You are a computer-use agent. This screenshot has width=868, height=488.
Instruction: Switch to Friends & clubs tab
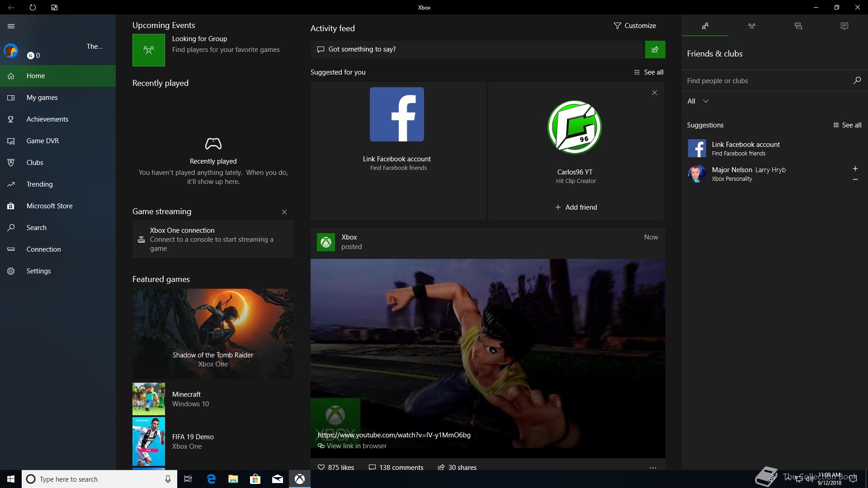pyautogui.click(x=705, y=26)
